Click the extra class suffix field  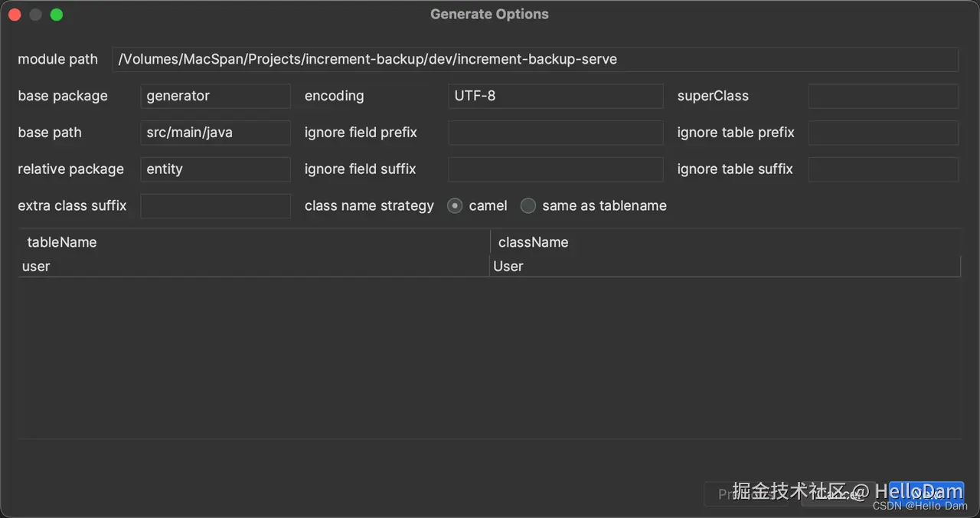coord(215,205)
